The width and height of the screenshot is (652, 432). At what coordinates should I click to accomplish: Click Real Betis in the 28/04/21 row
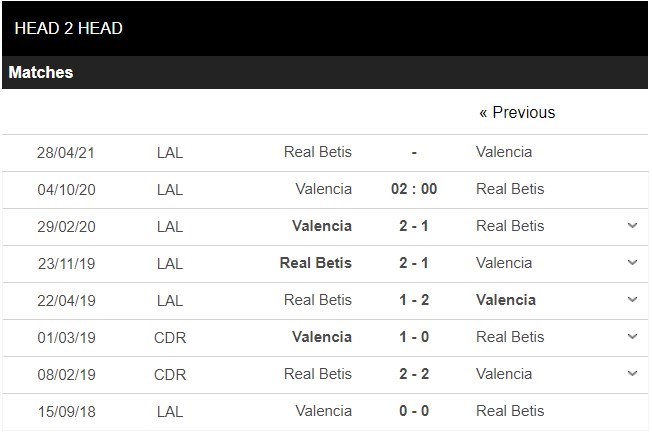point(318,152)
